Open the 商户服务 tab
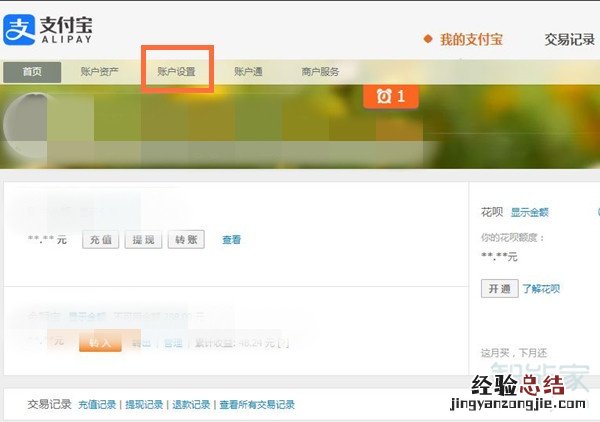 point(320,72)
